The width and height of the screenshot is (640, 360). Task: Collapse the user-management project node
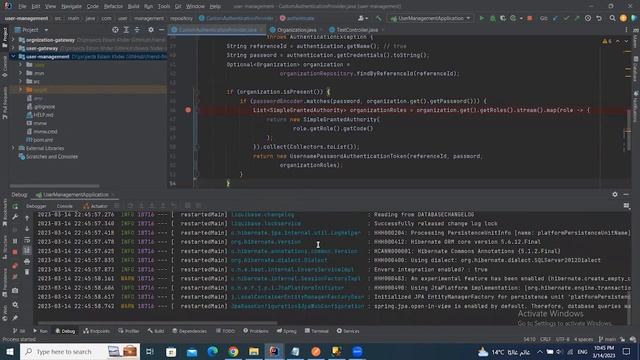tap(13, 56)
